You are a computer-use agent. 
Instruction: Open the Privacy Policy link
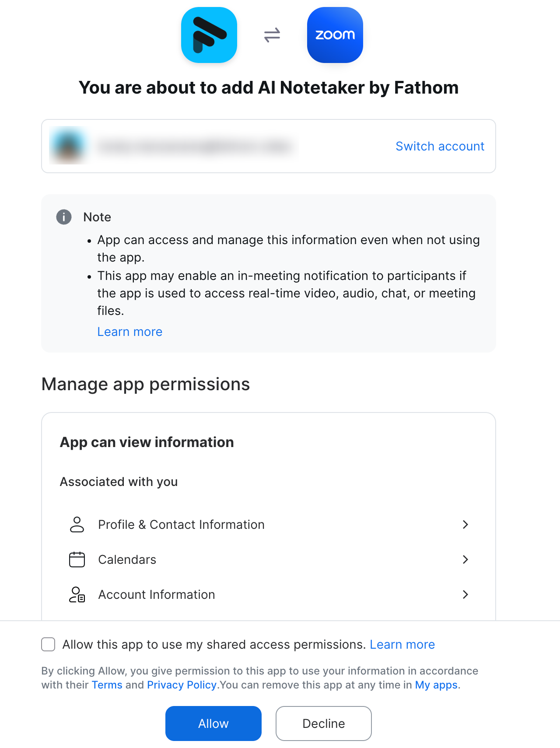click(x=182, y=685)
